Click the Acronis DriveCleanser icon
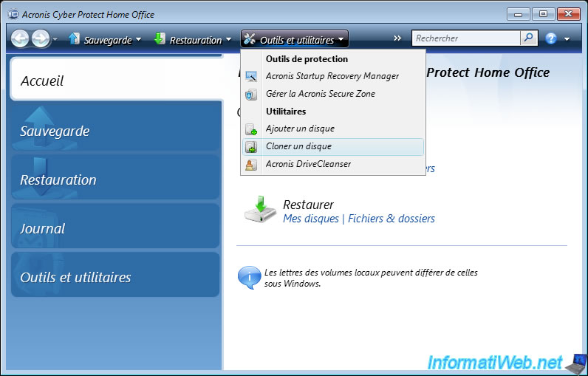This screenshot has width=588, height=376. point(251,164)
